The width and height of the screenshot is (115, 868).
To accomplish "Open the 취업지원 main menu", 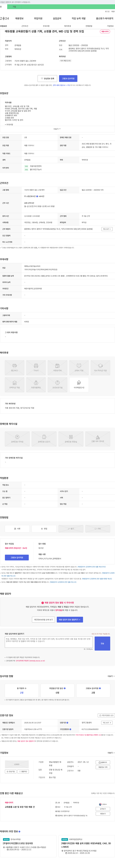I will tap(38, 19).
